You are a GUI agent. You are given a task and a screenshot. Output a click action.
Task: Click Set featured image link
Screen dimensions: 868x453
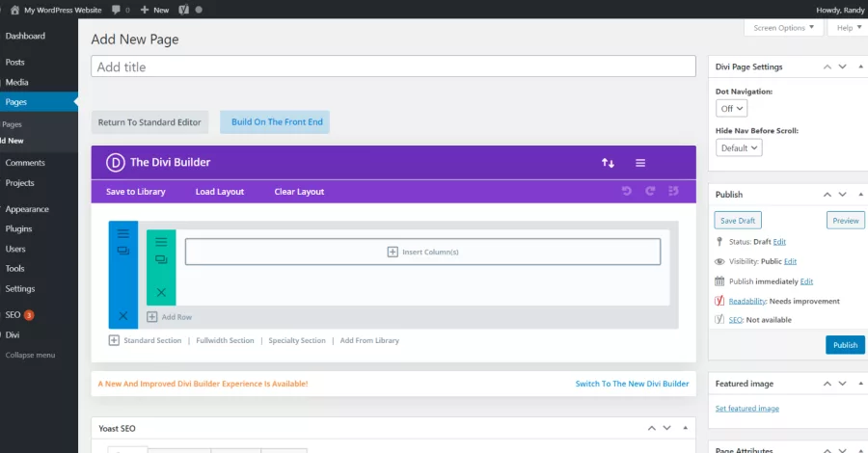(x=746, y=409)
